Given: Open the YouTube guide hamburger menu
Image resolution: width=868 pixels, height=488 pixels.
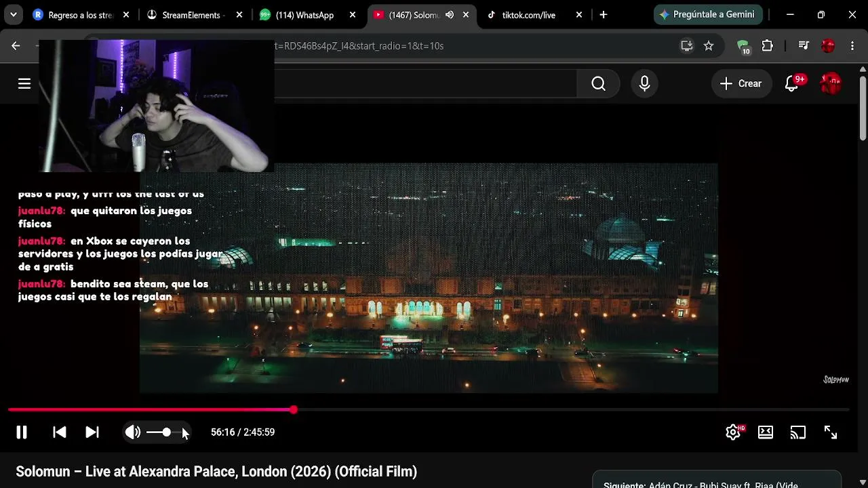Looking at the screenshot, I should (x=24, y=83).
